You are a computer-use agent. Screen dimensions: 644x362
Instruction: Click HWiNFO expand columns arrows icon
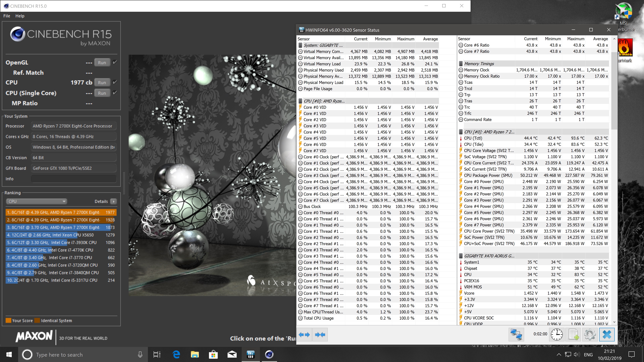click(304, 335)
